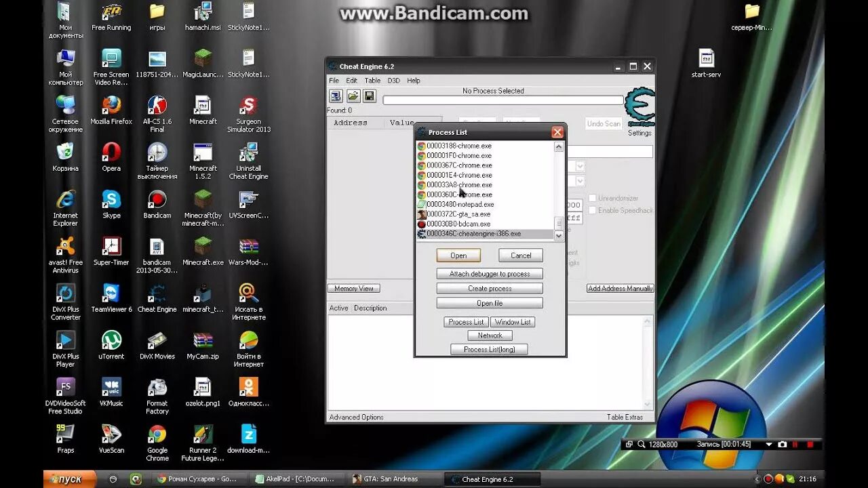Click the Cheat Engine logo
This screenshot has height=488, width=868.
pyautogui.click(x=639, y=107)
